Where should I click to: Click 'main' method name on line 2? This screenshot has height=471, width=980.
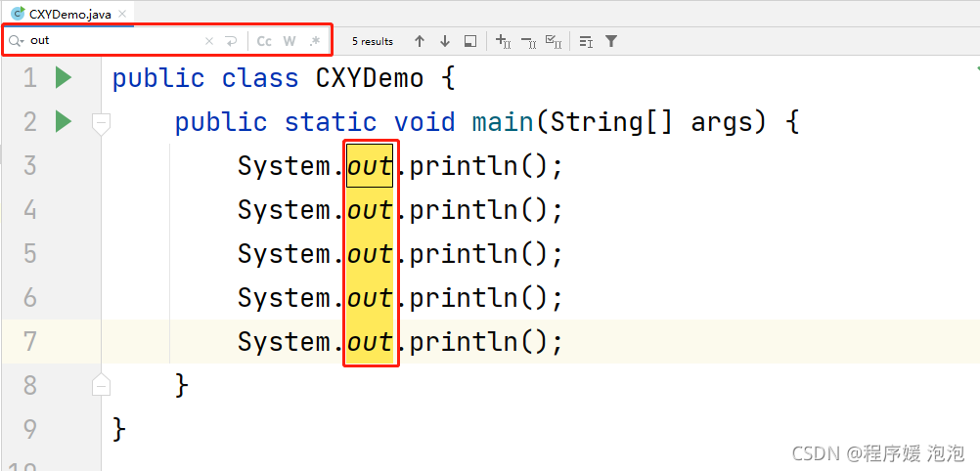coord(503,122)
